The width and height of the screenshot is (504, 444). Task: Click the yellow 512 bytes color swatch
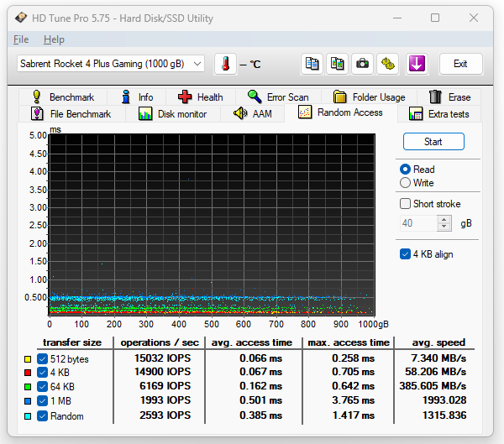click(28, 359)
